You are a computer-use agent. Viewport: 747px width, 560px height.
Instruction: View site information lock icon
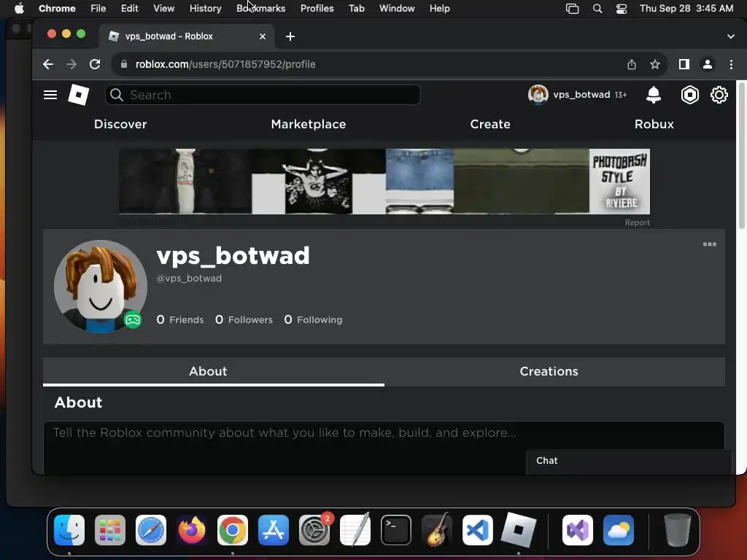point(124,64)
